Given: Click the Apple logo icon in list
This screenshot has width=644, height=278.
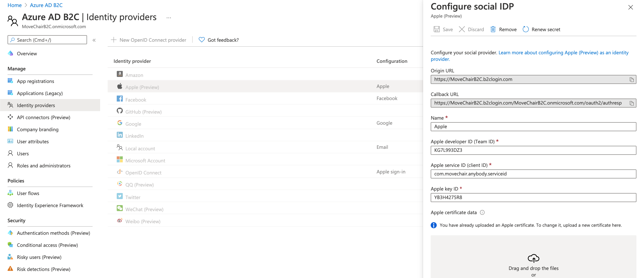Looking at the screenshot, I should coord(120,86).
